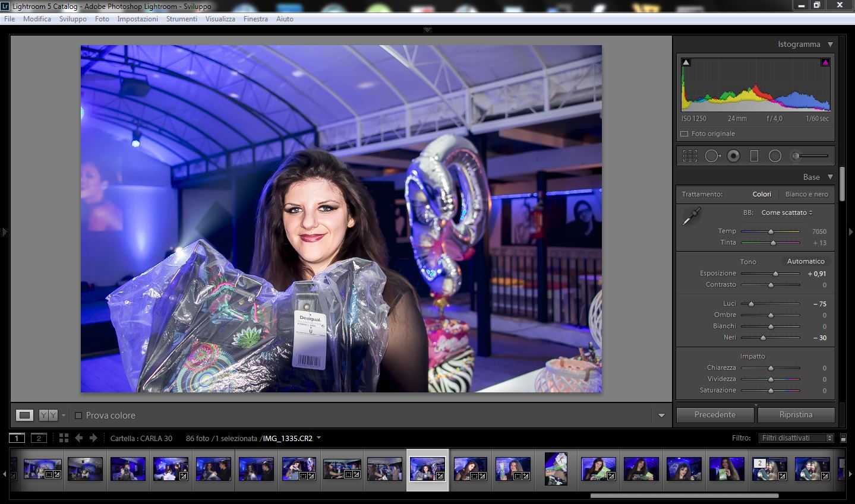Image resolution: width=855 pixels, height=504 pixels.
Task: Select the Crop Overlay tool
Action: 690,156
